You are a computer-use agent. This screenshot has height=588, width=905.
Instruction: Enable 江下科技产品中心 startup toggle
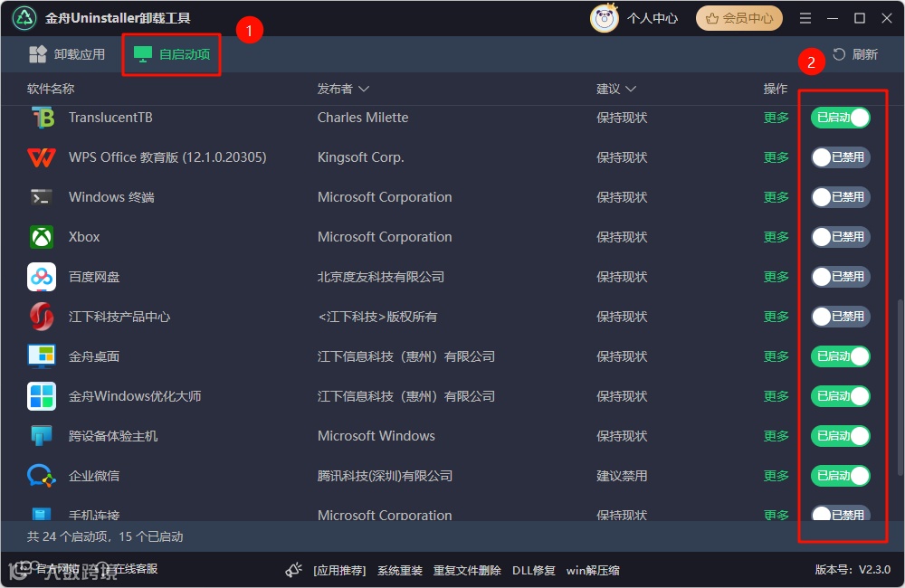pos(841,317)
